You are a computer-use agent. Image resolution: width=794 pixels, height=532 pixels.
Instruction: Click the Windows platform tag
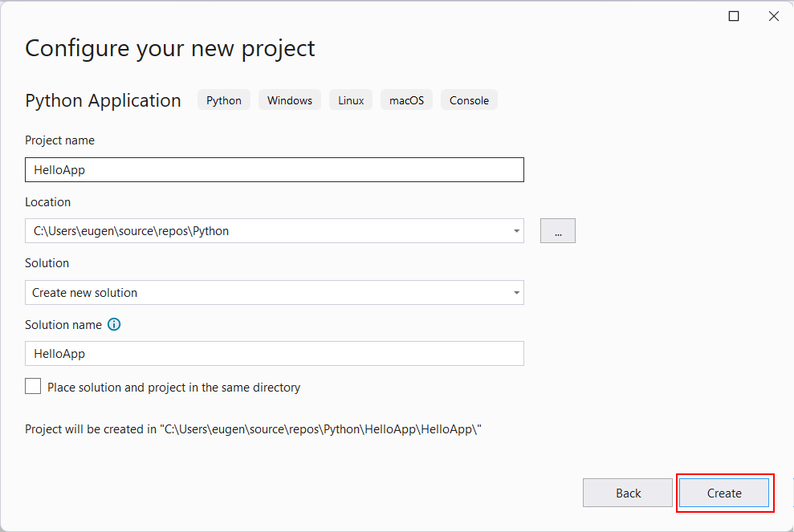click(x=290, y=100)
